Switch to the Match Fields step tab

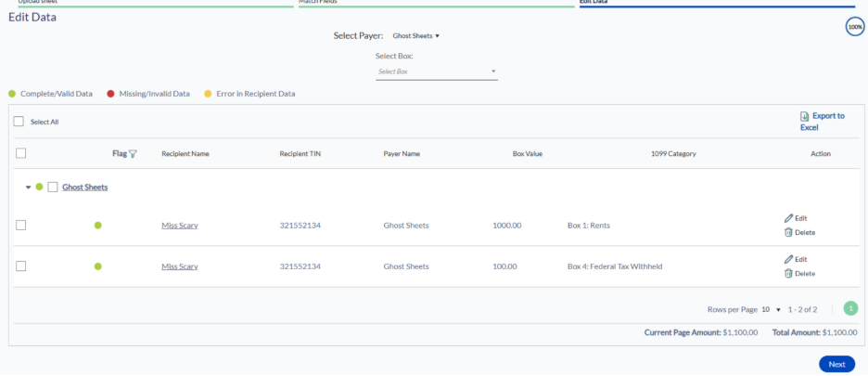coord(436,3)
